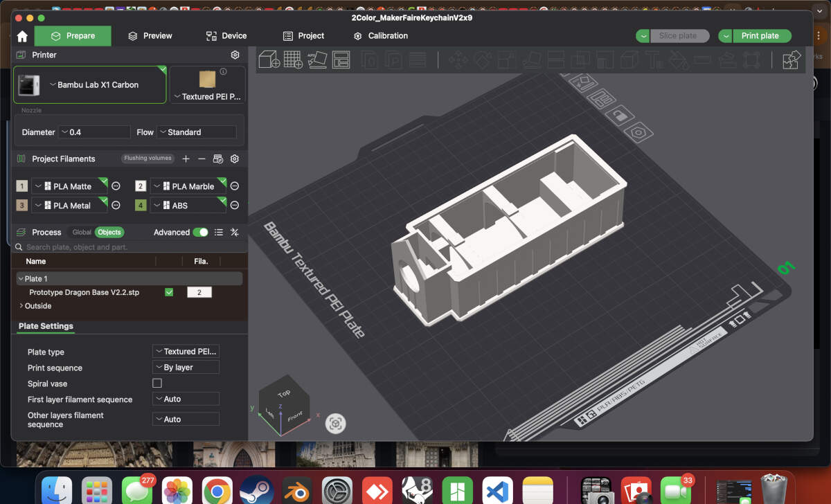Open Steam from the Dock
This screenshot has height=504, width=831.
coord(257,492)
